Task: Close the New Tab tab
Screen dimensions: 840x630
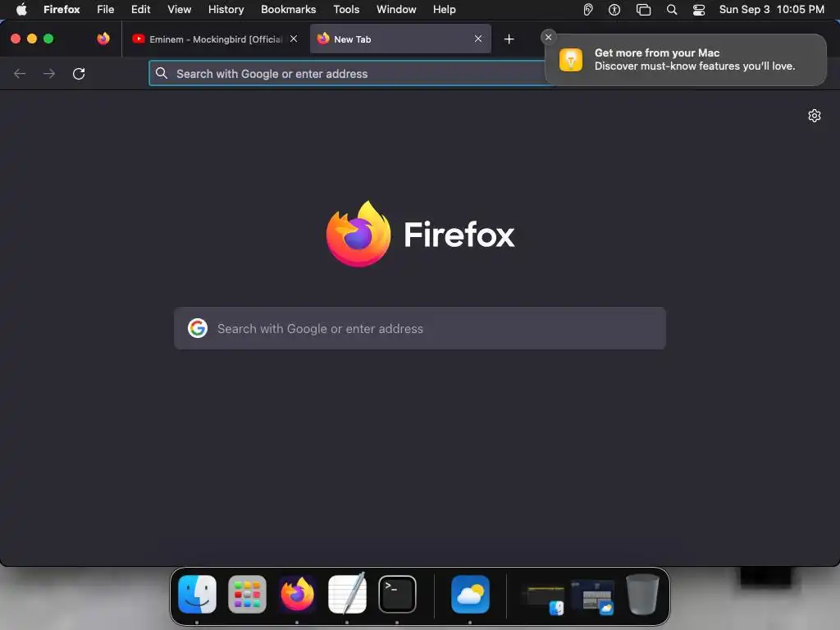Action: click(x=478, y=39)
